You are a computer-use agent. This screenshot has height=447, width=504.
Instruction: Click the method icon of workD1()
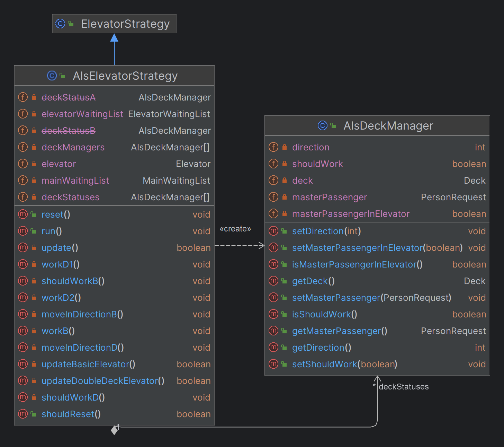23,264
